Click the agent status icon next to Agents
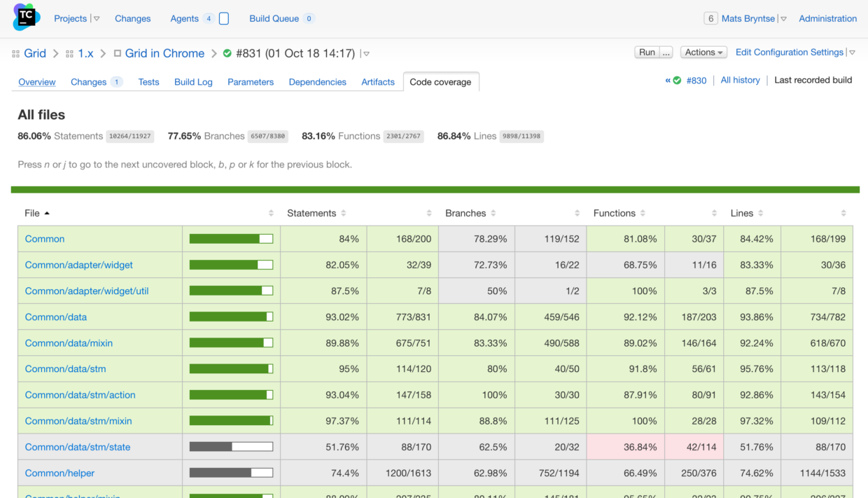The height and width of the screenshot is (498, 868). click(x=223, y=18)
